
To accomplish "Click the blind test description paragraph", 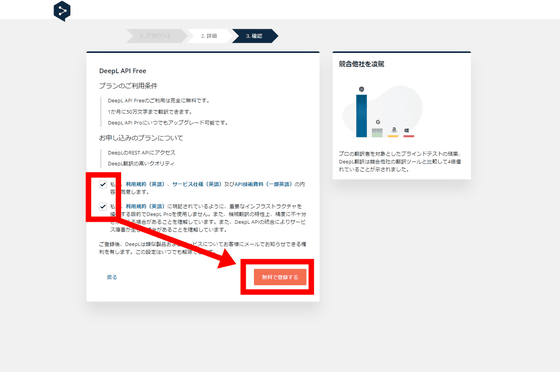I will [x=400, y=161].
